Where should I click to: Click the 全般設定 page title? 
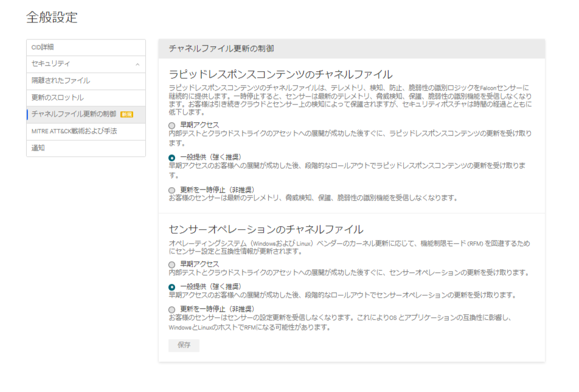coord(52,17)
